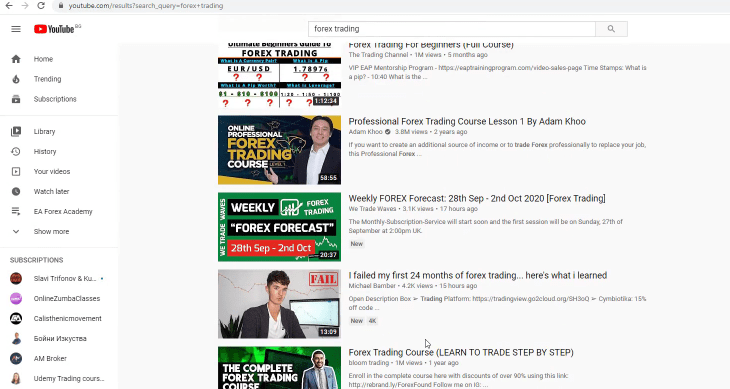Click the Library icon
730x389 pixels.
[x=16, y=132]
